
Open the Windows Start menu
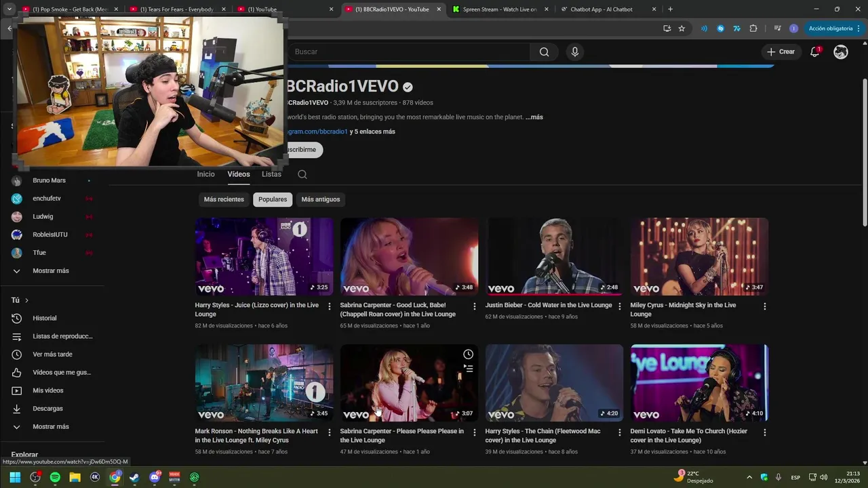15,477
